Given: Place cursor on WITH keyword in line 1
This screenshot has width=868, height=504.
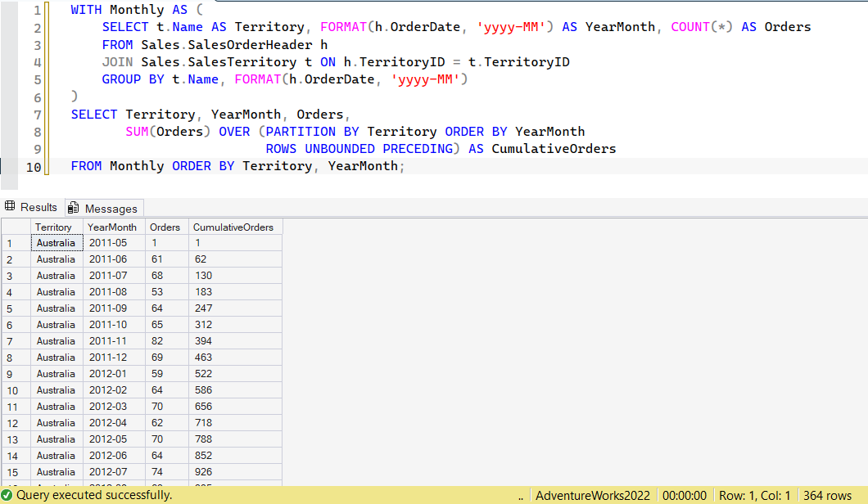Looking at the screenshot, I should pyautogui.click(x=86, y=10).
